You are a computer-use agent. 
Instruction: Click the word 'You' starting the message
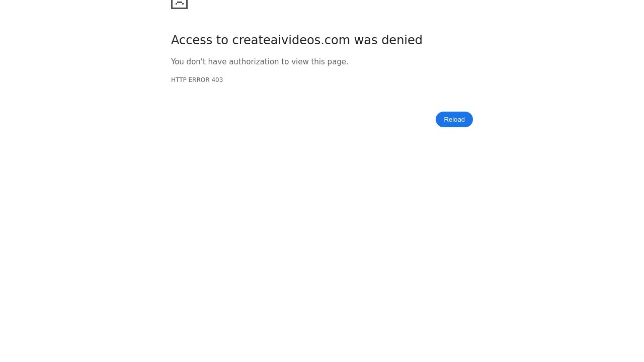[x=178, y=62]
